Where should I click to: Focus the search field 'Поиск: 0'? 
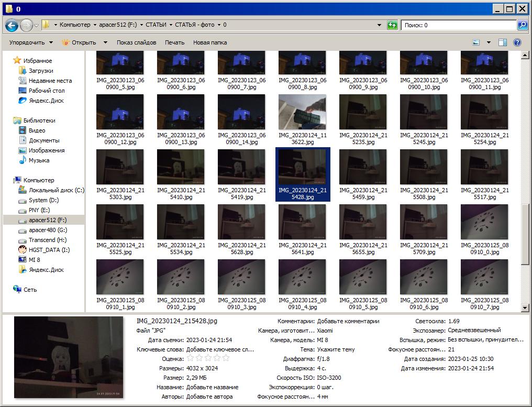pyautogui.click(x=459, y=25)
